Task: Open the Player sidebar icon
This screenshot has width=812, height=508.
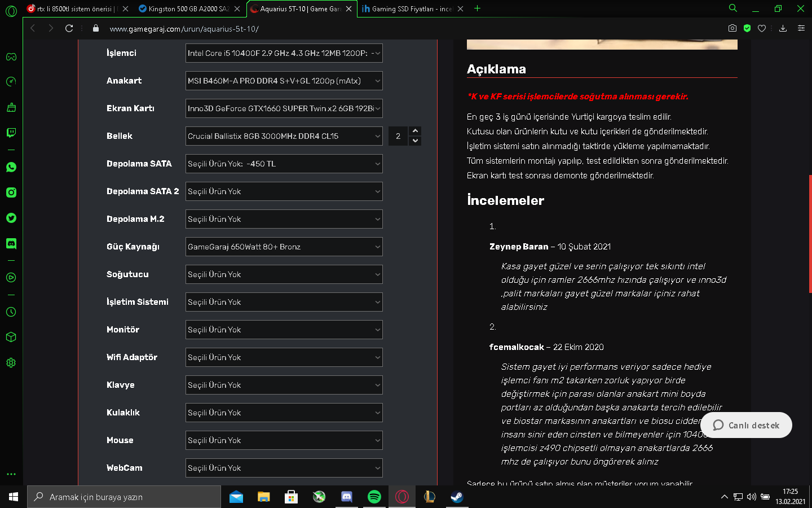Action: tap(11, 278)
